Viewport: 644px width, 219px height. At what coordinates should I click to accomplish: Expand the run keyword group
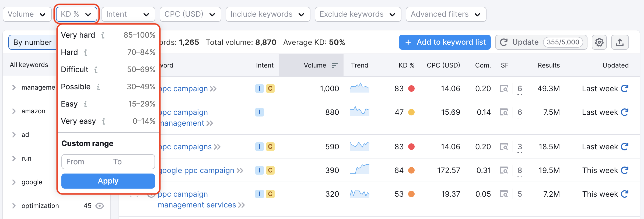click(x=14, y=158)
